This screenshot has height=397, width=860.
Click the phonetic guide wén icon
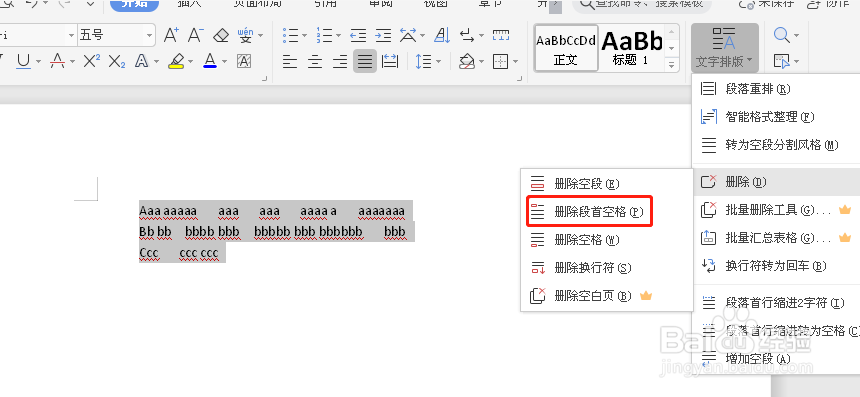[245, 36]
